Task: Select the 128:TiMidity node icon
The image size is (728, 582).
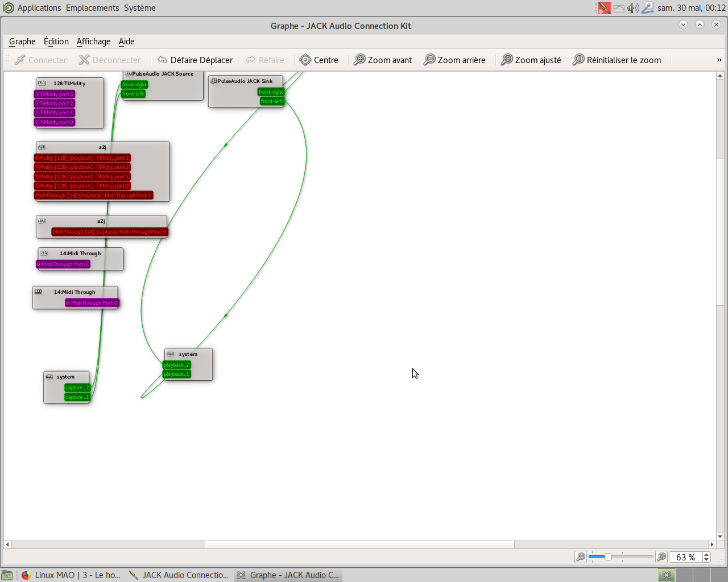Action: point(42,83)
